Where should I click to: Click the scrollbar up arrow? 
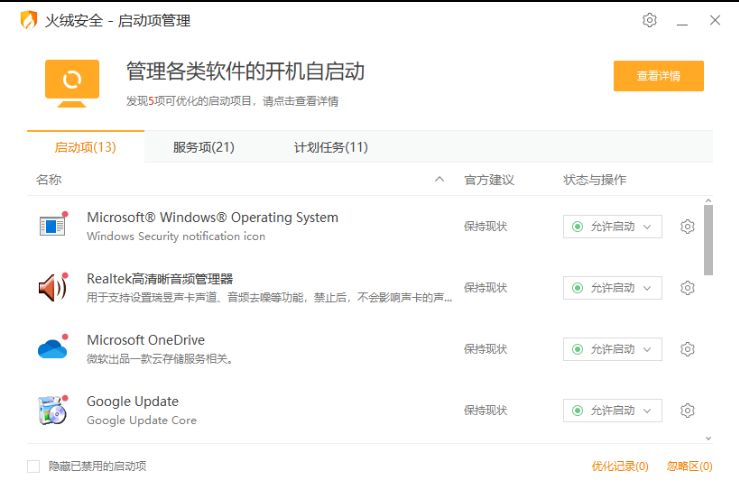708,200
